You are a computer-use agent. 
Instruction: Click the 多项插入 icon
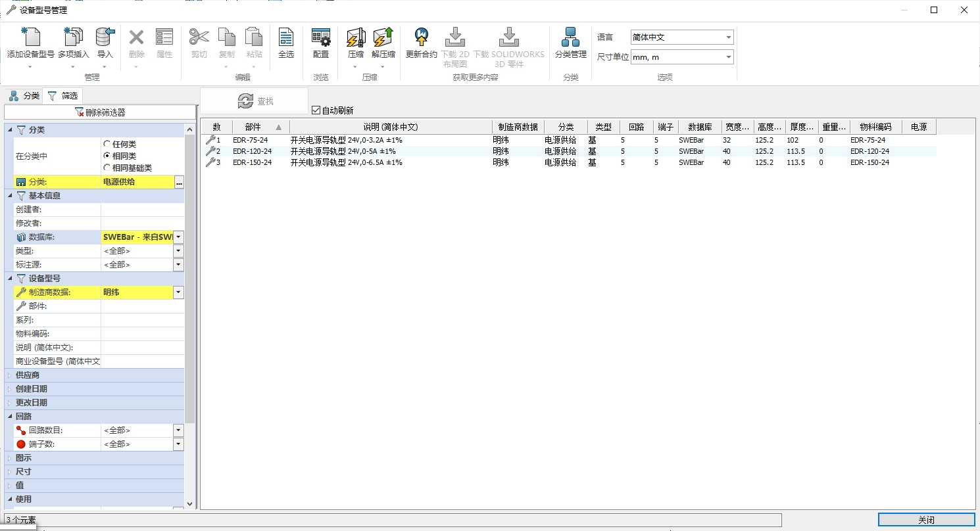[73, 38]
